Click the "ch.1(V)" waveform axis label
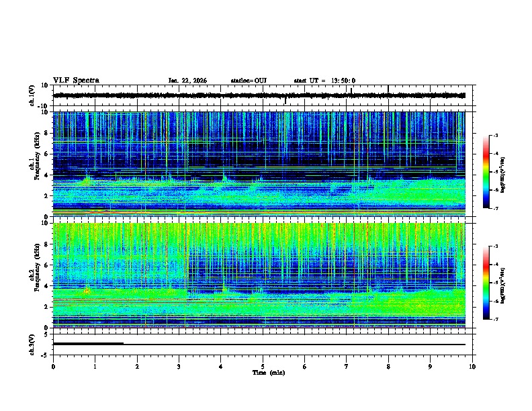 (32, 95)
